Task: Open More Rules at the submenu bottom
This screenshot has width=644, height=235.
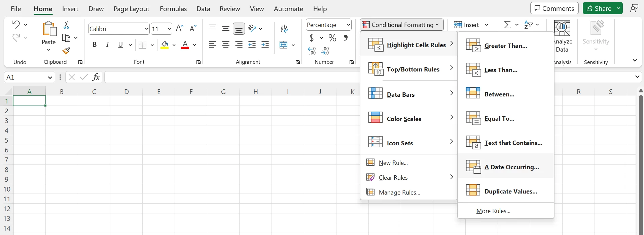Action: point(493,211)
